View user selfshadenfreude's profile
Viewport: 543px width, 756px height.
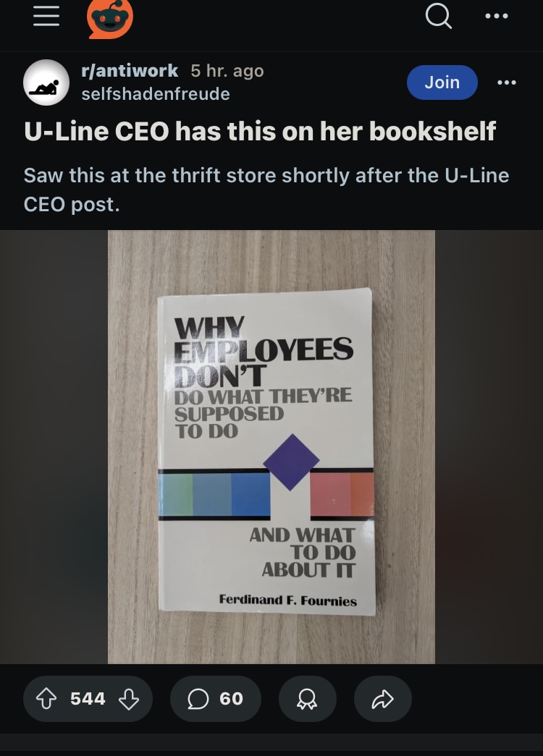click(x=156, y=93)
